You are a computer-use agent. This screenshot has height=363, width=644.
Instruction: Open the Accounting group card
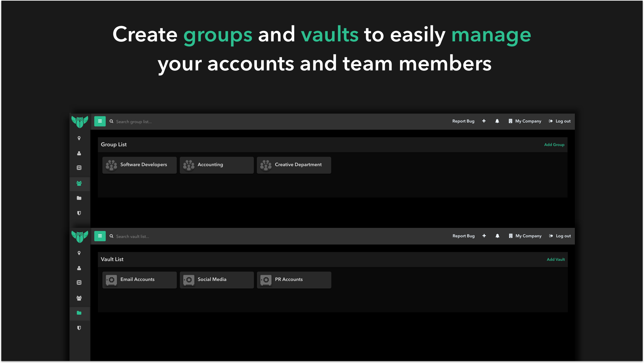coord(216,164)
